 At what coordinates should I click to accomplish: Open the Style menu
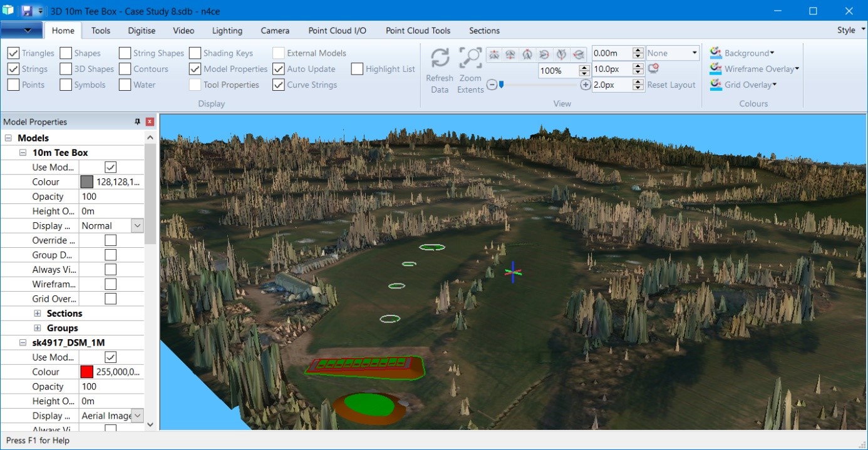[x=851, y=30]
